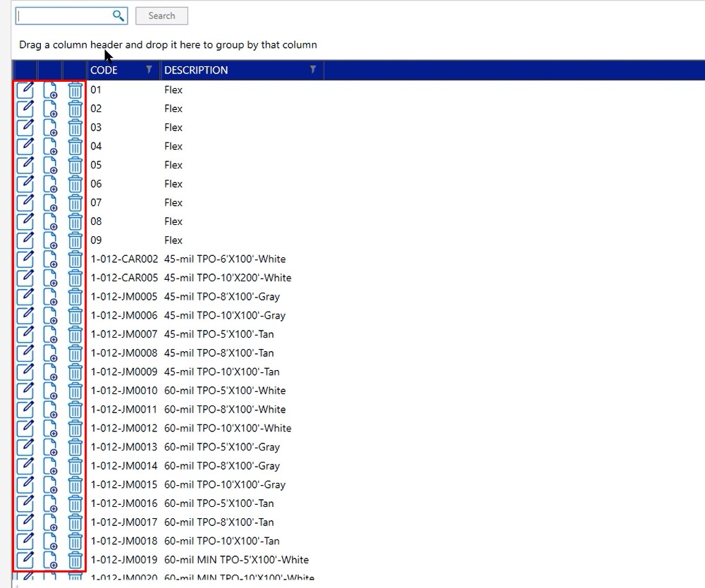Delete the 1-012-JM0015 entry

(75, 485)
